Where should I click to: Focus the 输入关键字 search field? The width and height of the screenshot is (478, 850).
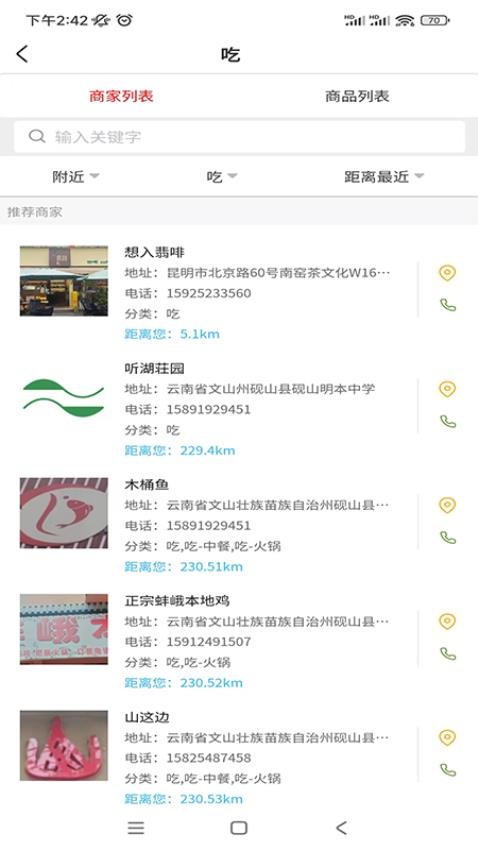tap(239, 137)
